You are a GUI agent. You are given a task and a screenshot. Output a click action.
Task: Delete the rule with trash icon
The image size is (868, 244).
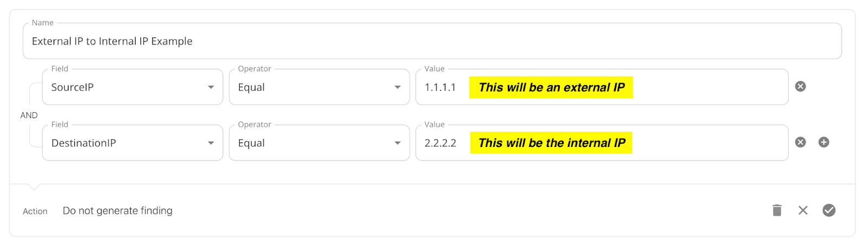coord(777,210)
